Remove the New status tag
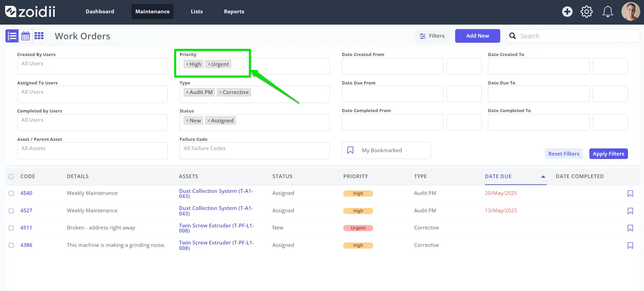This screenshot has width=644, height=291. pyautogui.click(x=187, y=121)
